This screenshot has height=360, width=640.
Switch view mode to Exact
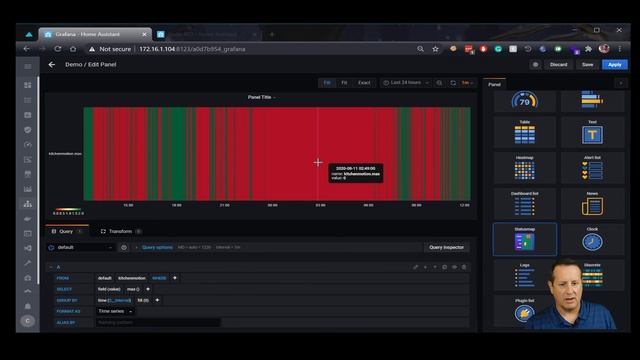coord(364,83)
